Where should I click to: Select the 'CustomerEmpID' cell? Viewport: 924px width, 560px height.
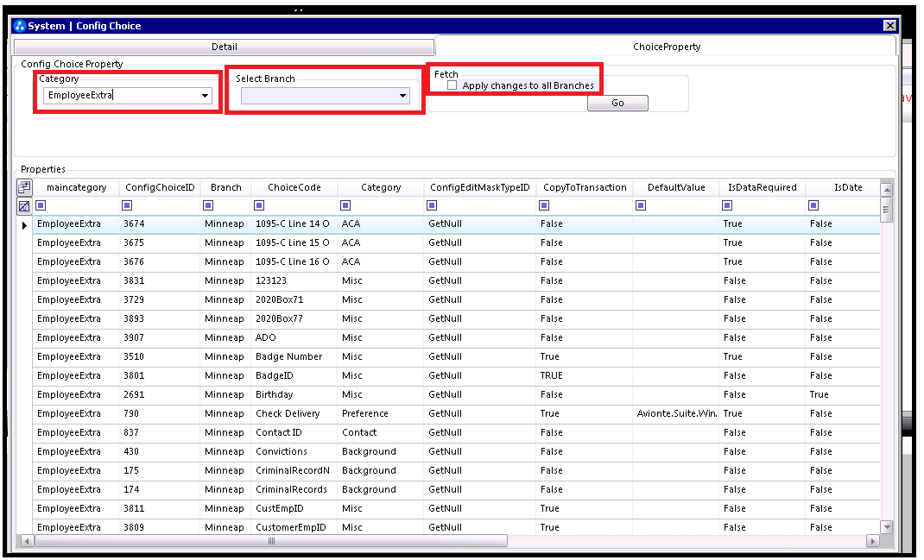click(x=294, y=527)
